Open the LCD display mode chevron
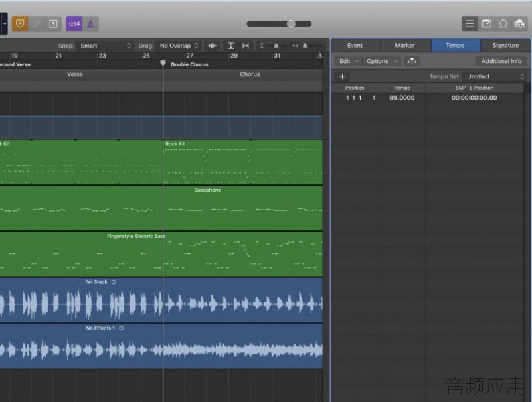The height and width of the screenshot is (402, 532). pyautogui.click(x=5, y=24)
